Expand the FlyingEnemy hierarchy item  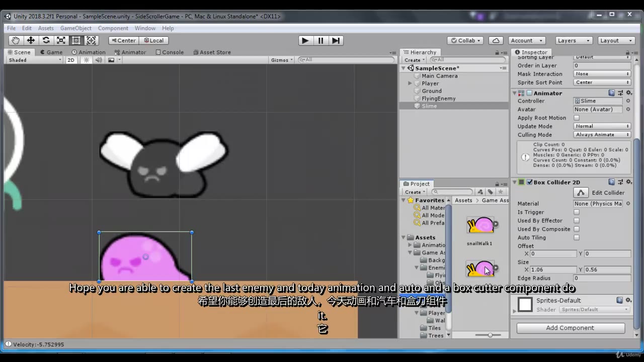(x=410, y=98)
